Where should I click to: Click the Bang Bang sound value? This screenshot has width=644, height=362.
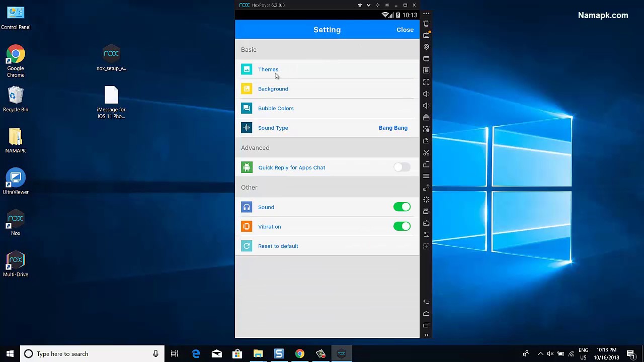[x=393, y=128]
